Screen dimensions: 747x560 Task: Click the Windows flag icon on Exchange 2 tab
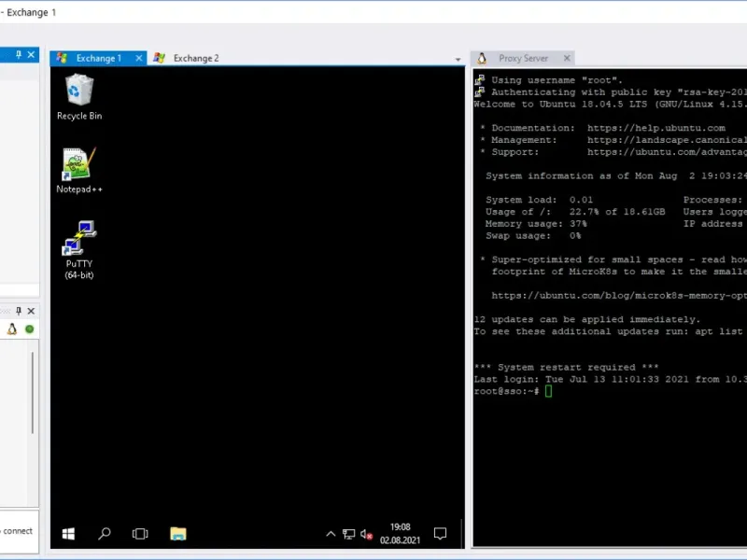pyautogui.click(x=159, y=58)
